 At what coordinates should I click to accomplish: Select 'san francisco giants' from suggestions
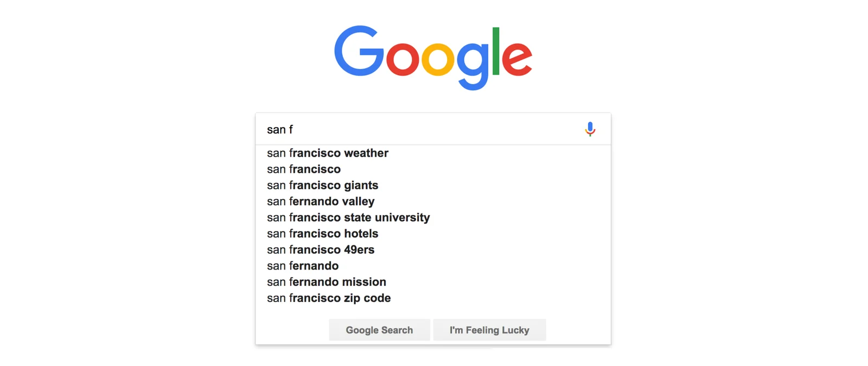click(x=322, y=185)
